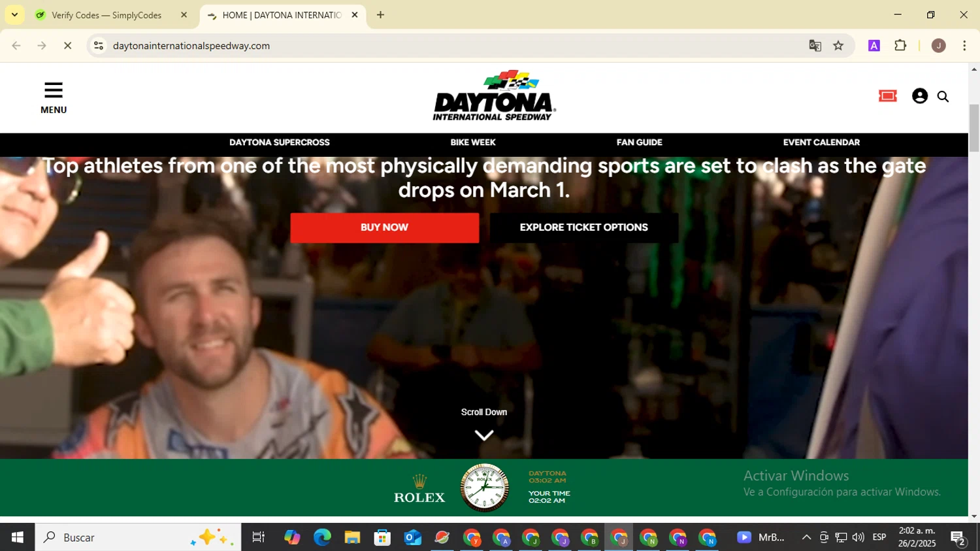Open the taskbar clock 2:02 a. m.
Image resolution: width=980 pixels, height=551 pixels.
click(x=917, y=537)
